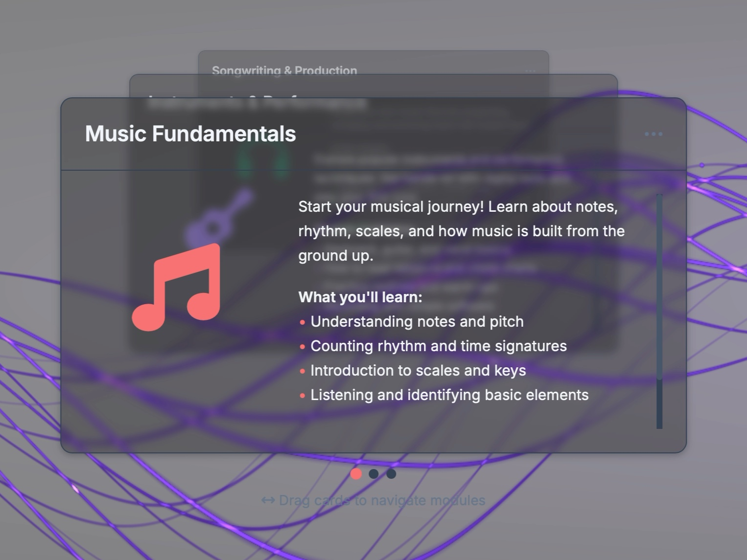Screen dimensions: 747x560
Task: Select the first red pagination dot
Action: point(356,474)
